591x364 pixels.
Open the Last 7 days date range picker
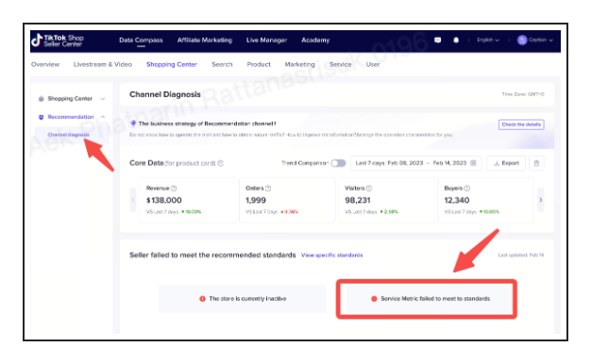click(x=416, y=163)
